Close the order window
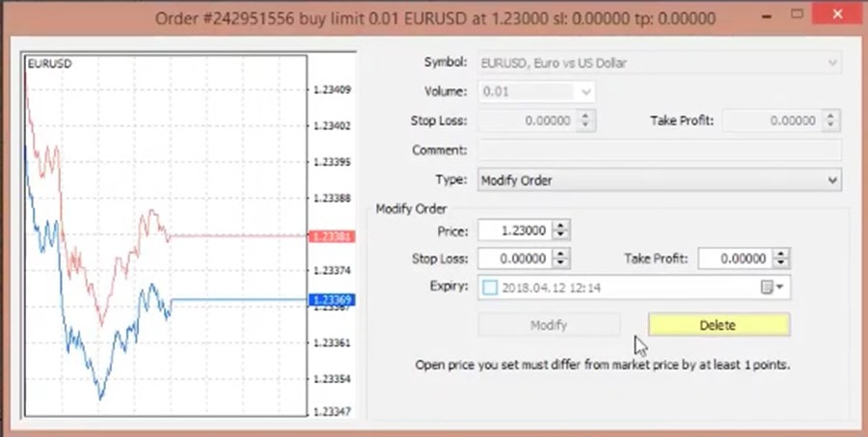This screenshot has height=437, width=868. point(835,14)
